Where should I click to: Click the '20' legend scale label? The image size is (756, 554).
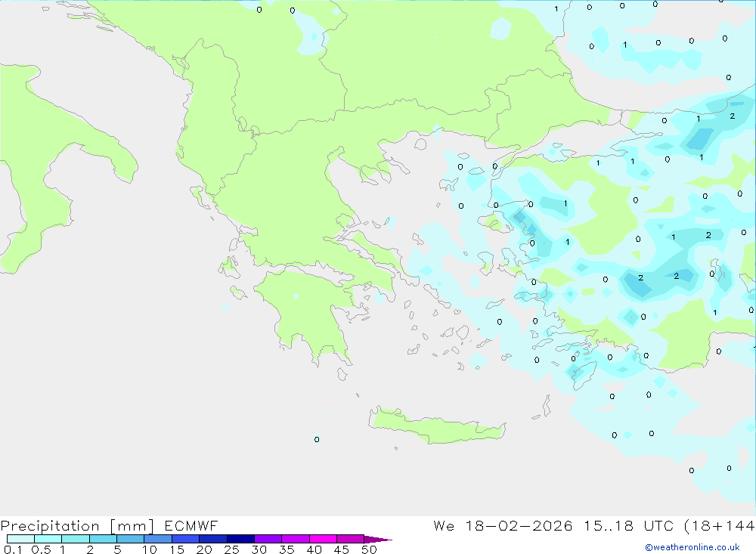coord(204,549)
